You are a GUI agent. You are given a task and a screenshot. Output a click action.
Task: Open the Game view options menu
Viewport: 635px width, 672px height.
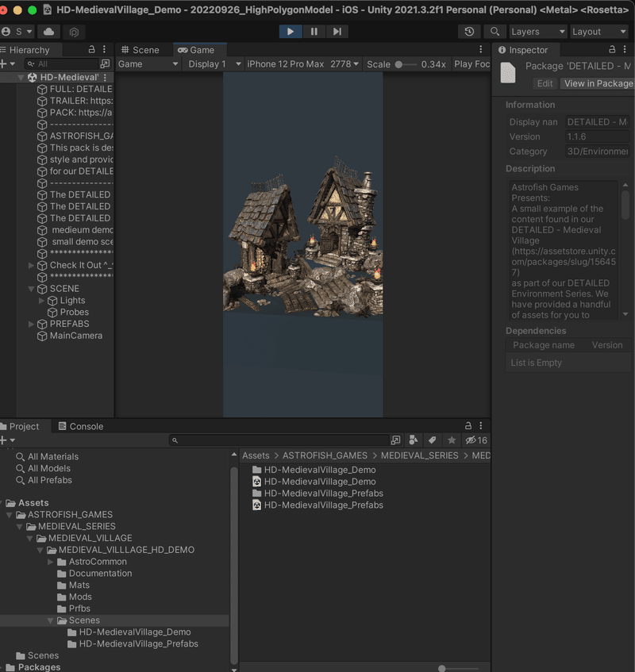[x=481, y=50]
